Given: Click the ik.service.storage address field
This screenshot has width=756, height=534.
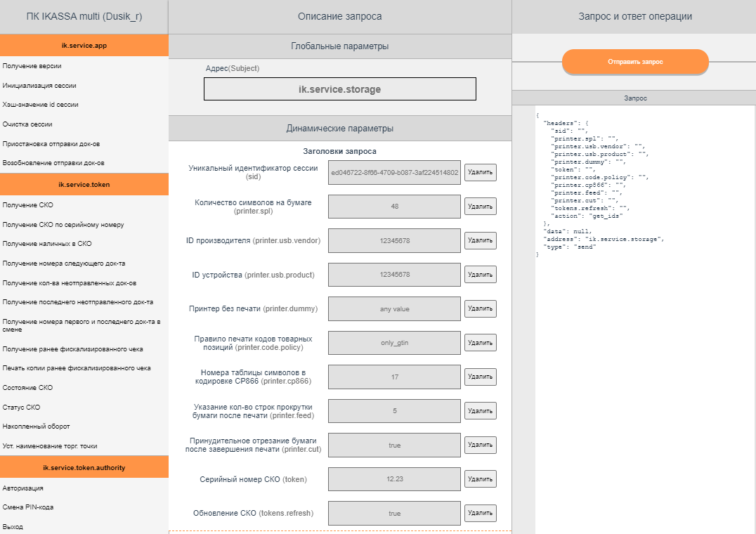Looking at the screenshot, I should [x=340, y=89].
